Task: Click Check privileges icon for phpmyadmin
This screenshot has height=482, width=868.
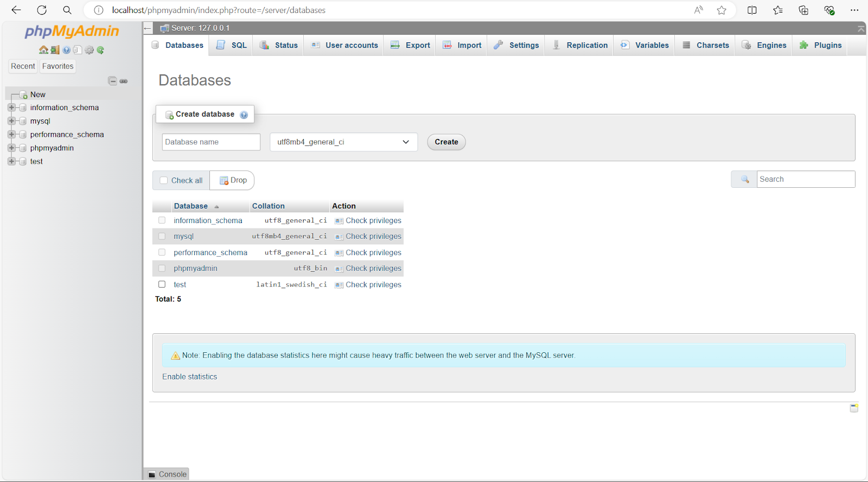Action: tap(339, 269)
